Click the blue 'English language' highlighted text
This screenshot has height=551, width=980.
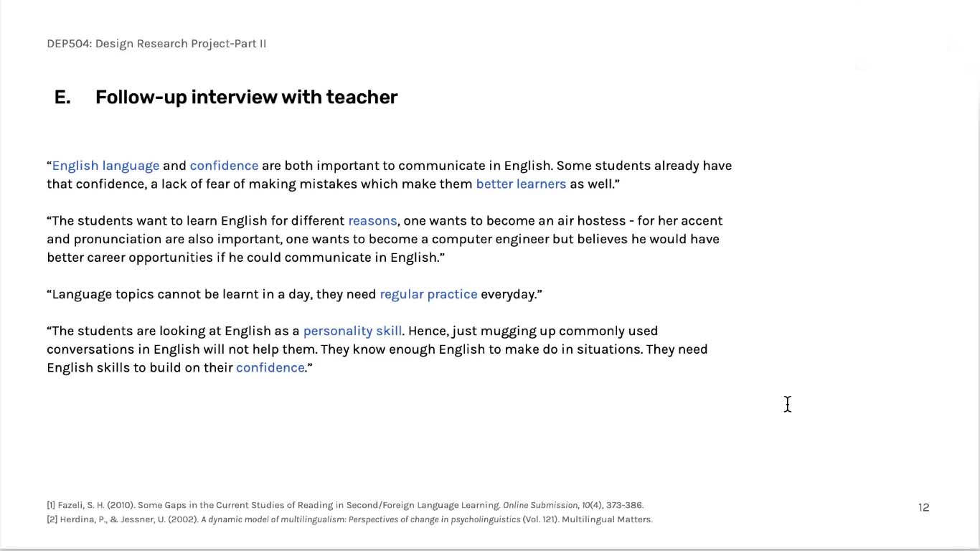coord(105,166)
